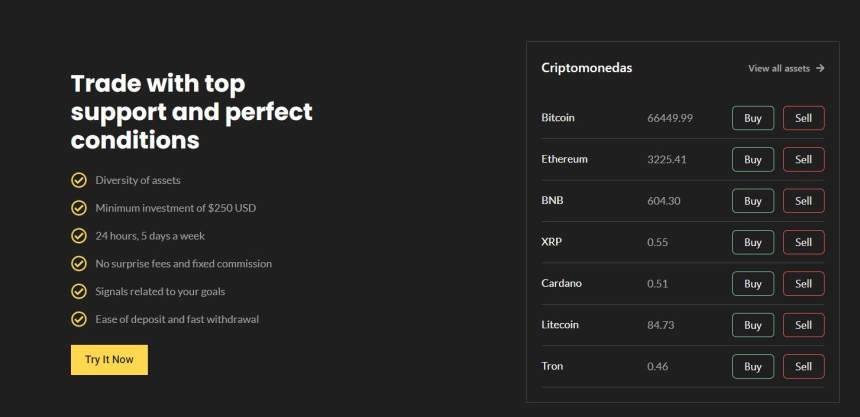Click Buy for Tron
The width and height of the screenshot is (860, 417).
[x=753, y=367]
